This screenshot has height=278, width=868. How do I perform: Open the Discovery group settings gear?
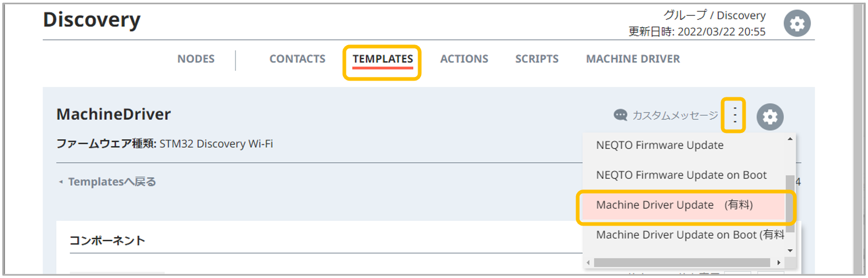pyautogui.click(x=797, y=24)
